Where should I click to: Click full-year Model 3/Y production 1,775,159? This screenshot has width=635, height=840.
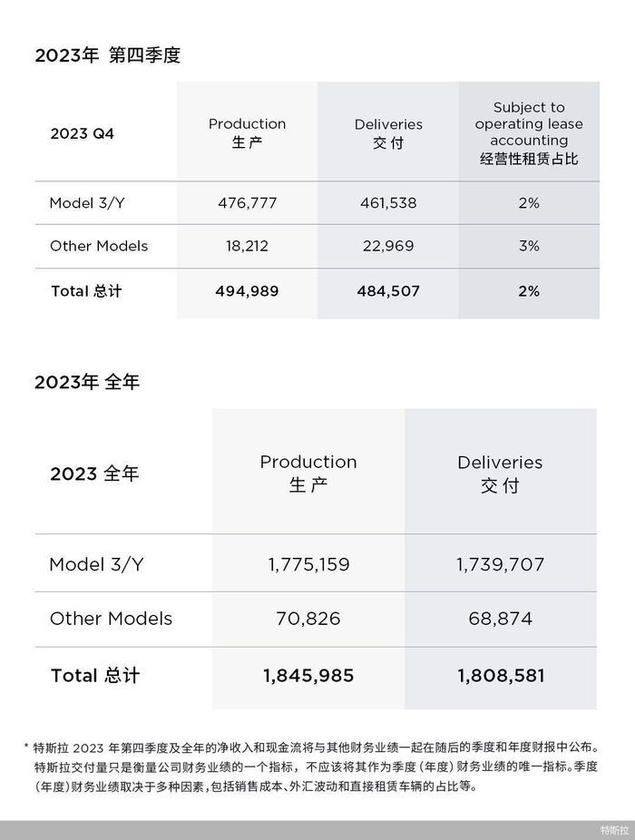tap(308, 564)
